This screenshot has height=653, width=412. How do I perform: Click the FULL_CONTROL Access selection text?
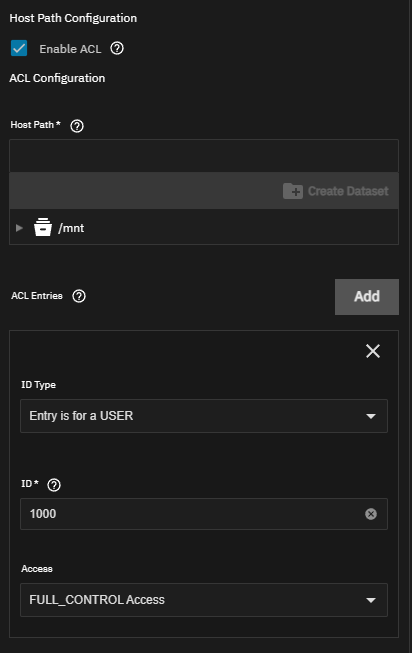pyautogui.click(x=97, y=600)
